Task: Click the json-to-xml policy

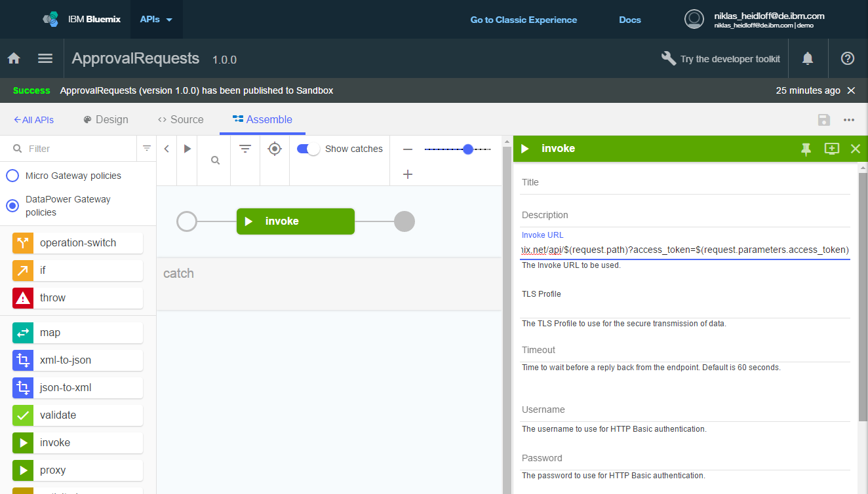Action: click(x=77, y=388)
